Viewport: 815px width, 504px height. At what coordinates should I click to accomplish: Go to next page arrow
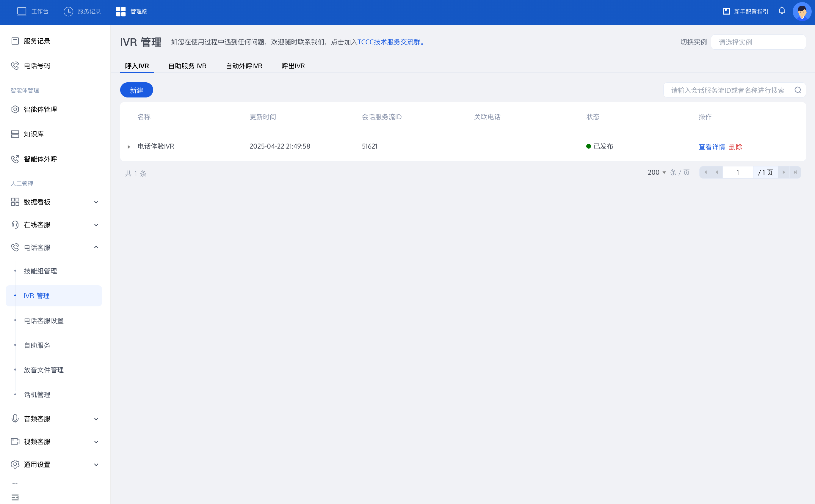point(784,172)
